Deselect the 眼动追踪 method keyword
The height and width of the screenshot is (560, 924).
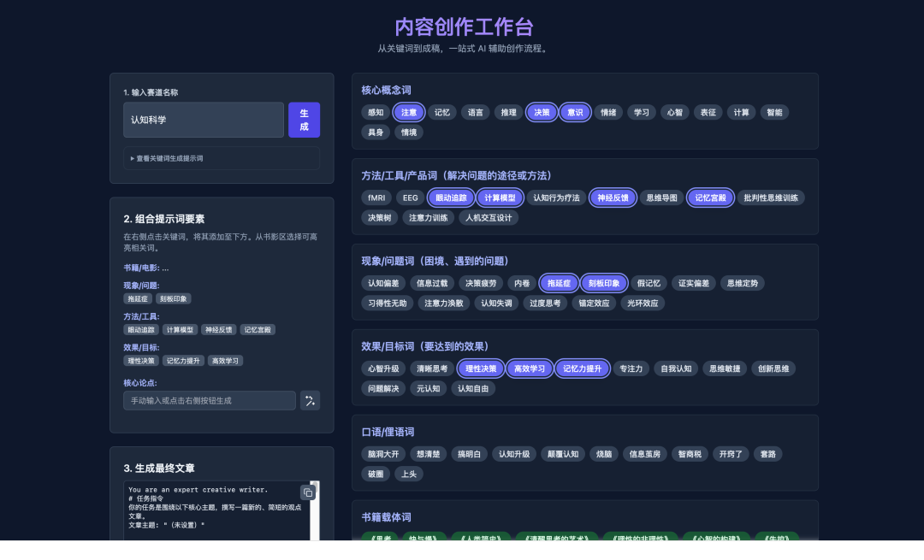click(450, 197)
